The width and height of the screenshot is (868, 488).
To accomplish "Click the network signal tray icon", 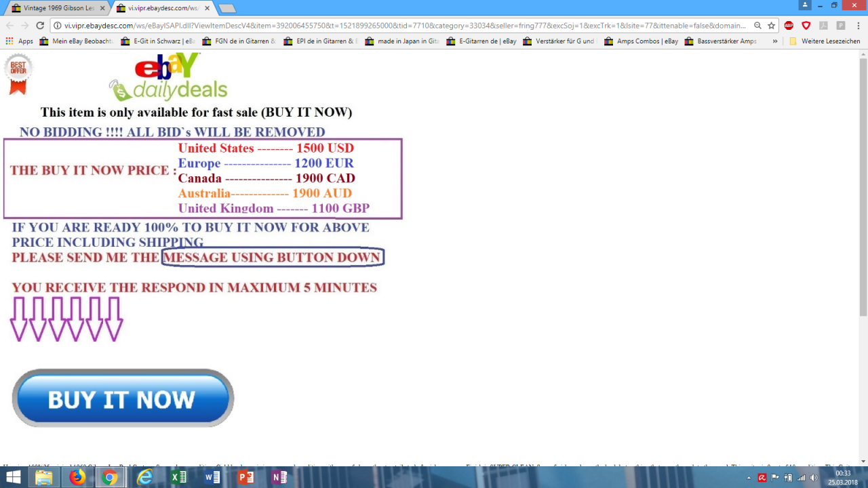I will tap(802, 478).
